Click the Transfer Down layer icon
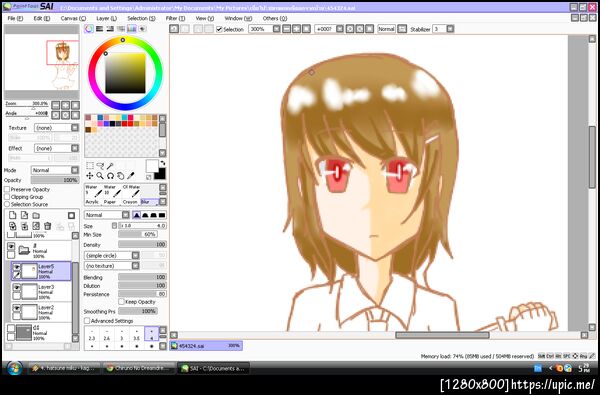 13,226
